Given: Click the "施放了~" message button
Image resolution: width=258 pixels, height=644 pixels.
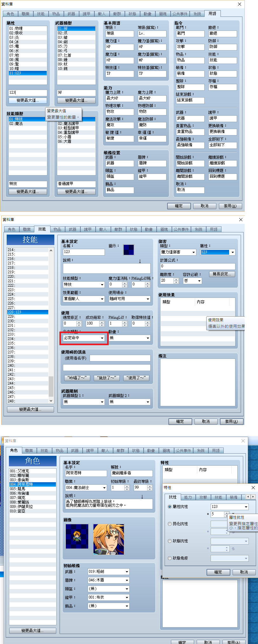Looking at the screenshot, I should click(107, 378).
